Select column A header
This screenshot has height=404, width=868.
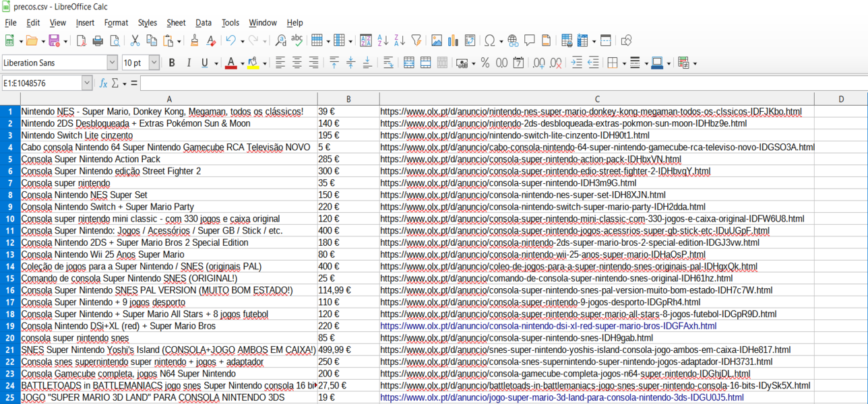(x=169, y=99)
